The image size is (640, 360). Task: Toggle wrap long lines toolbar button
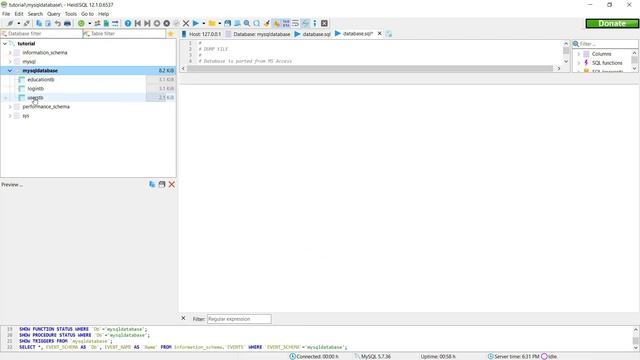click(x=296, y=24)
